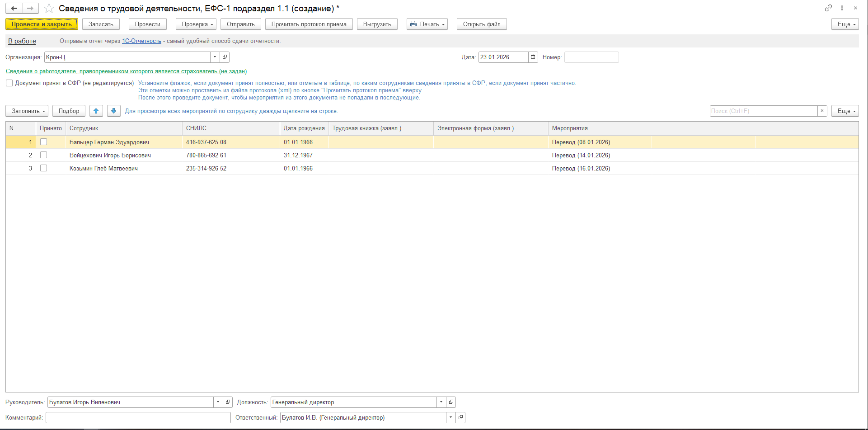The width and height of the screenshot is (868, 430).
Task: Move row down with blue down arrow
Action: tap(114, 111)
